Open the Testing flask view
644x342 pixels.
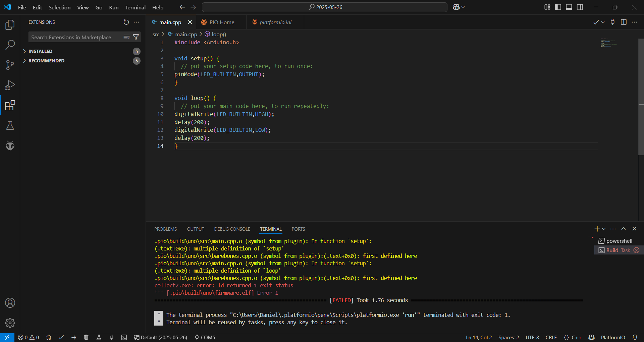(x=10, y=125)
